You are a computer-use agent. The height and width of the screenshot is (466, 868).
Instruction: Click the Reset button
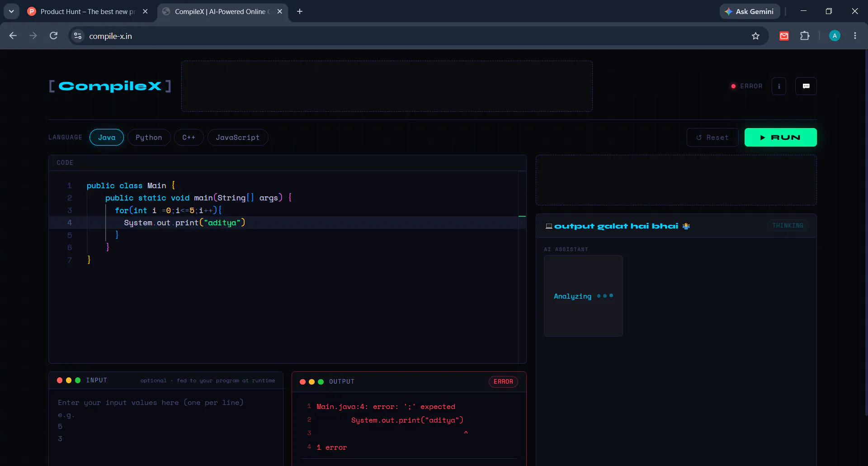click(x=712, y=138)
